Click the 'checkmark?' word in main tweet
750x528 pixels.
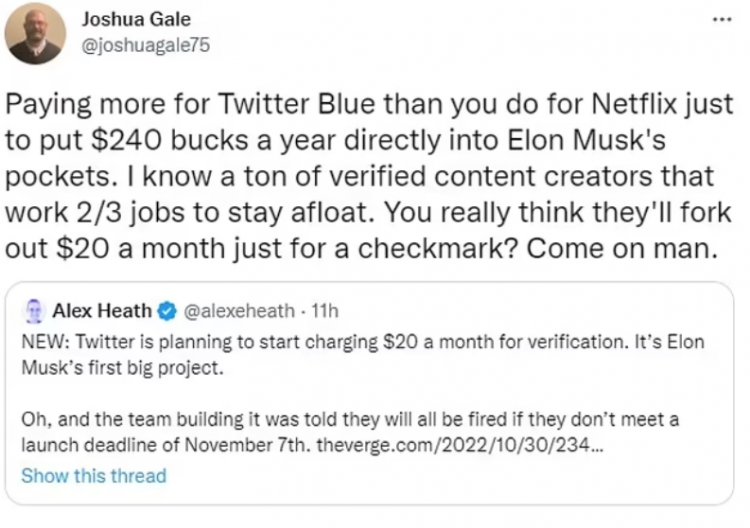click(x=437, y=249)
